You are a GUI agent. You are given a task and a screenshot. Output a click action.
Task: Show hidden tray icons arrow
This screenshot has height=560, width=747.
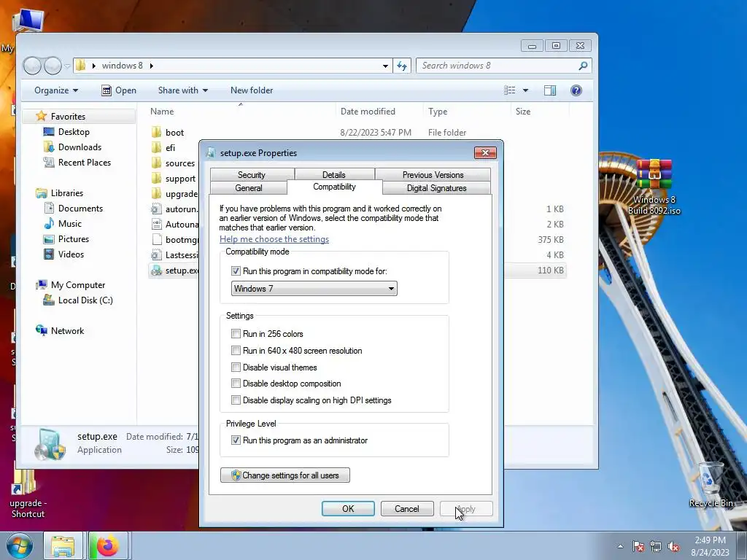point(620,547)
